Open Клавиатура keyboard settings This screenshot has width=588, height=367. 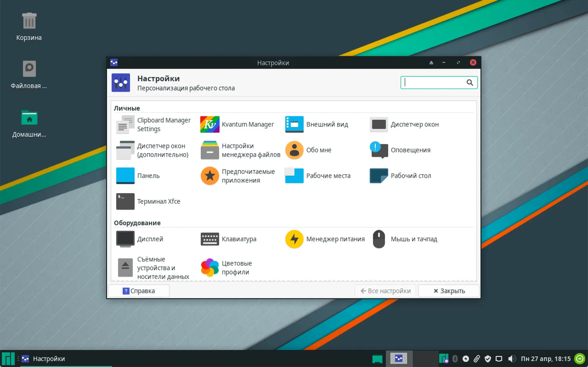(x=229, y=239)
